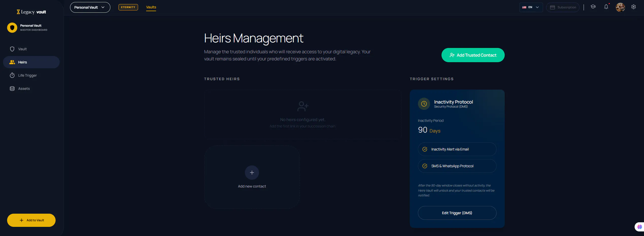Toggle Inactivity Alert via Email option
This screenshot has height=236, width=644.
[x=457, y=149]
